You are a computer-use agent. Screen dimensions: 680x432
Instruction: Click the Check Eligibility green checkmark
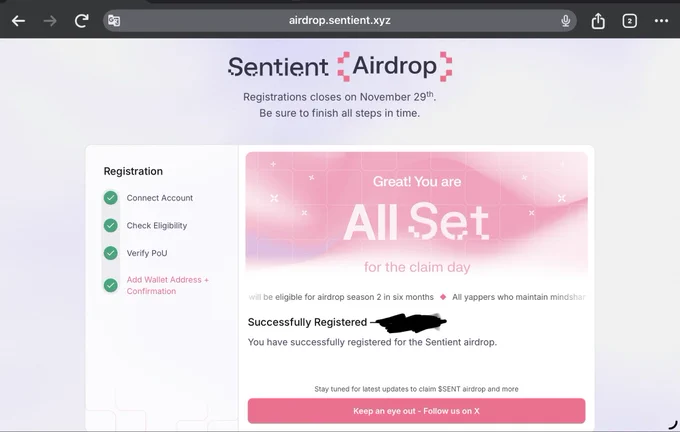click(111, 225)
